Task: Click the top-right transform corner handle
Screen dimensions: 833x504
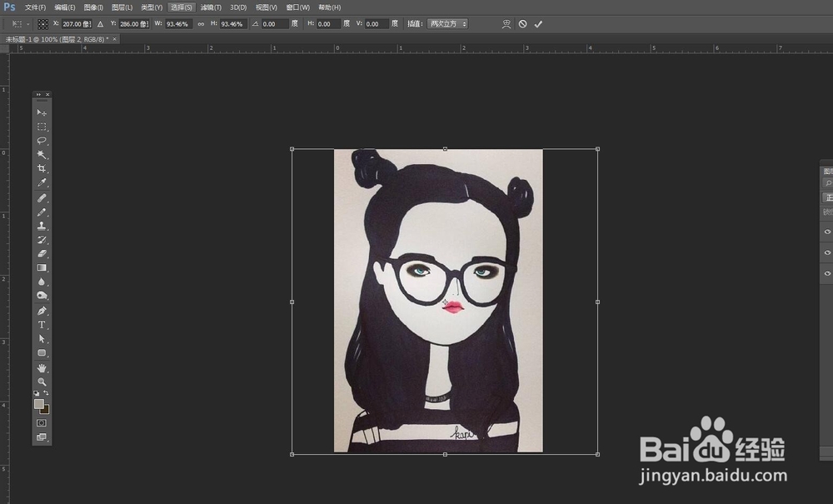Action: click(597, 149)
